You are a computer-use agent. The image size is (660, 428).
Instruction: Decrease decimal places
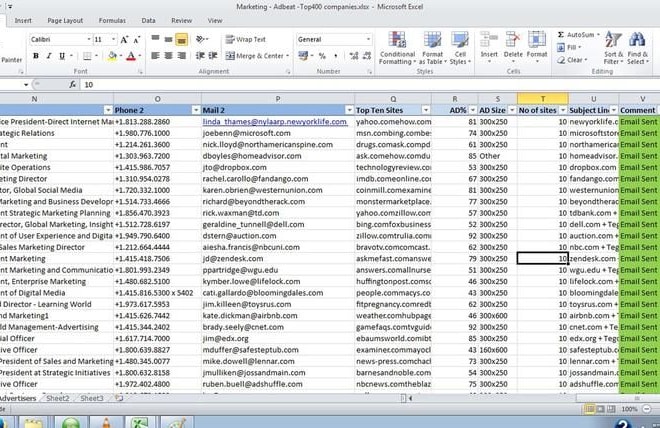(367, 56)
